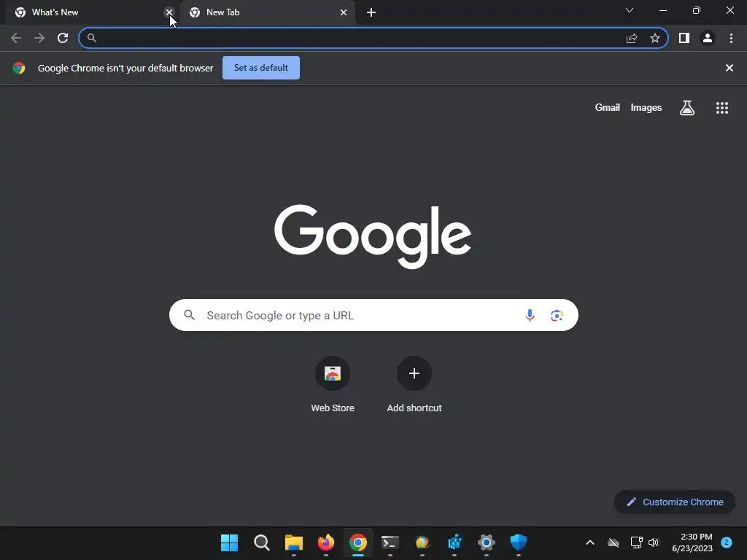
Task: Close the New Tab tab
Action: click(344, 12)
